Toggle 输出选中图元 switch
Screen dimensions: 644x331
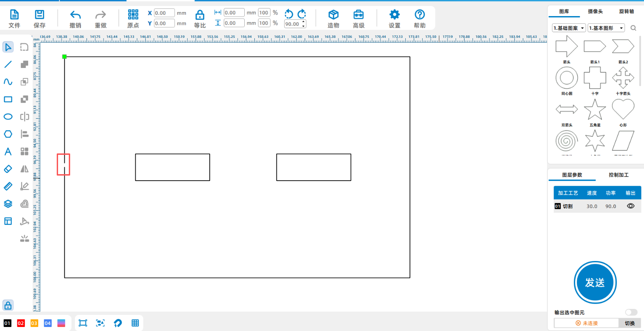(631, 312)
